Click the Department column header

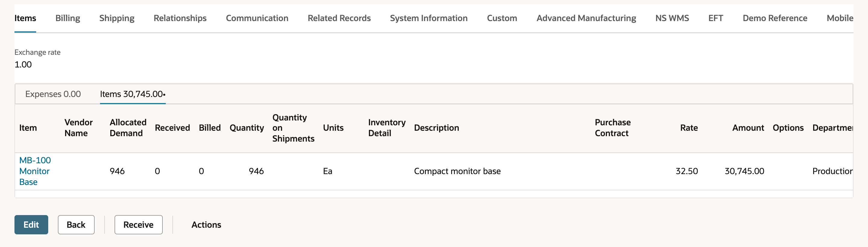[833, 128]
